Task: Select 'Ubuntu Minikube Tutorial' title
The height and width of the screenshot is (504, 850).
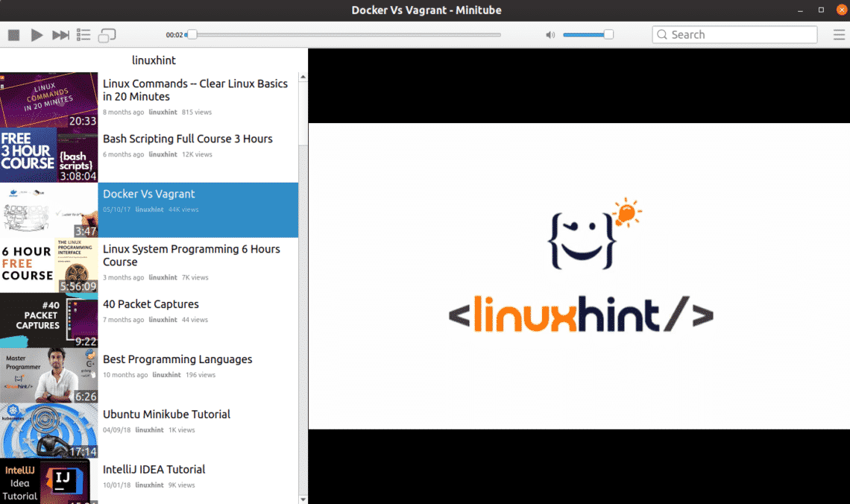Action: pos(166,414)
